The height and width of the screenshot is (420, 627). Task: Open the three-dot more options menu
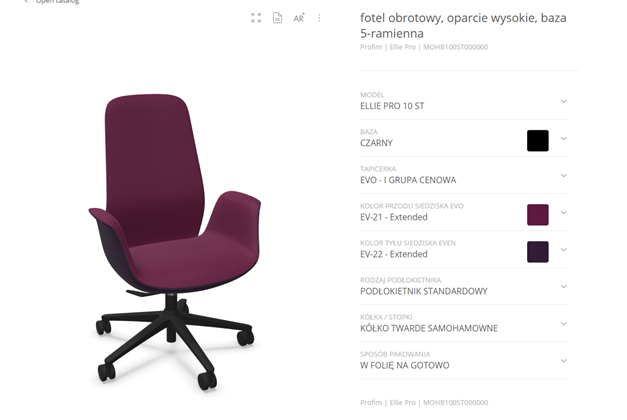pos(319,18)
